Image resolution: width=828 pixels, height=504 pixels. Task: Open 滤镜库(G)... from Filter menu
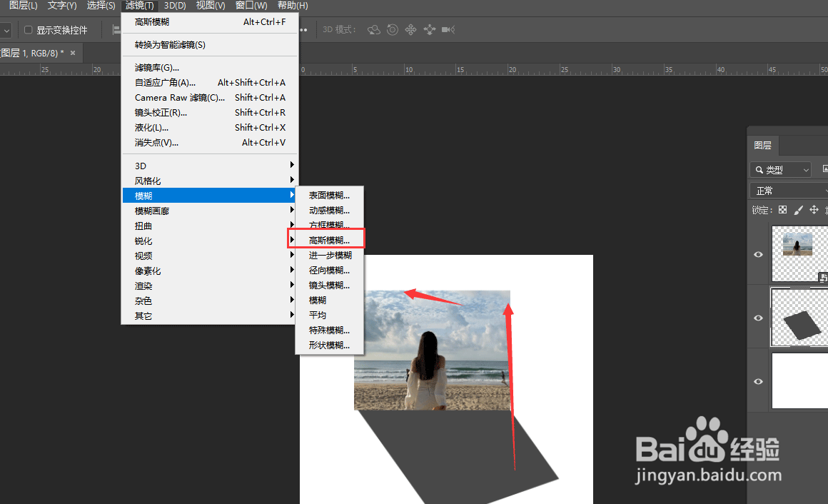210,68
